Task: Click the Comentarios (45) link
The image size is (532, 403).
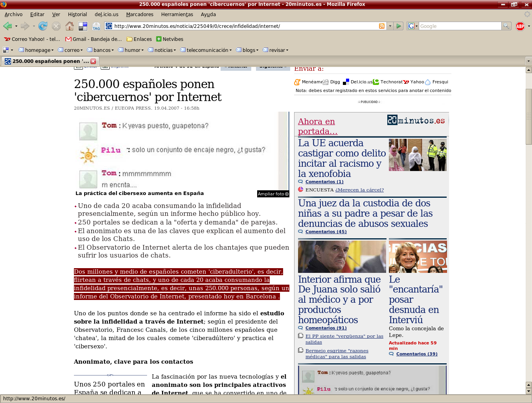Action: [326, 232]
